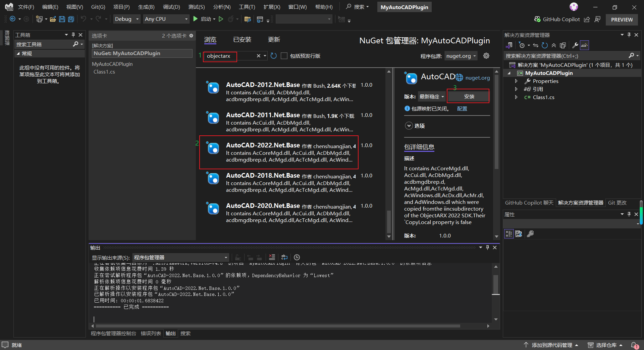This screenshot has height=350, width=644.
Task: Toggle include prerelease checkbox
Action: tap(284, 56)
